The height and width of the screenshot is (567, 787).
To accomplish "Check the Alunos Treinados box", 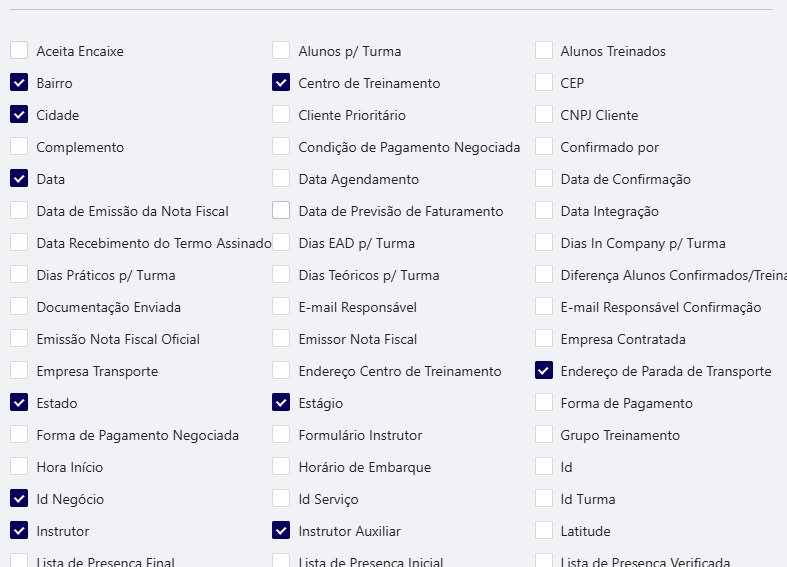I will point(543,51).
